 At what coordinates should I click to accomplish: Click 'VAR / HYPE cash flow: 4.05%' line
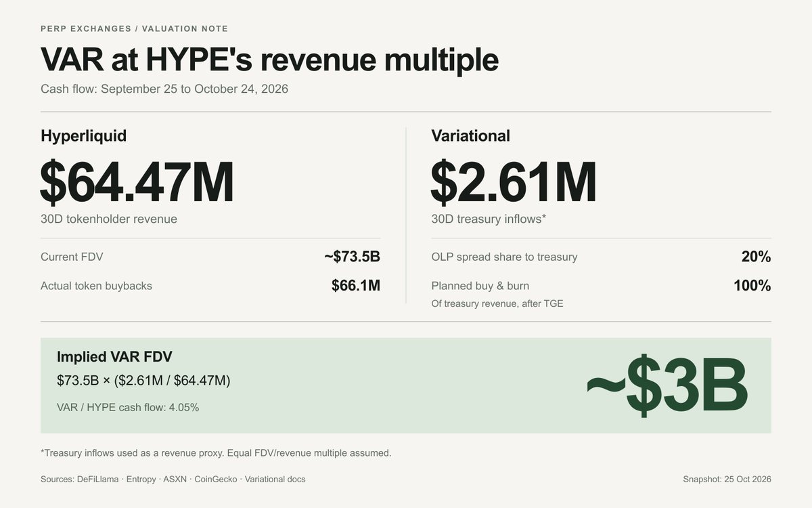tap(128, 407)
